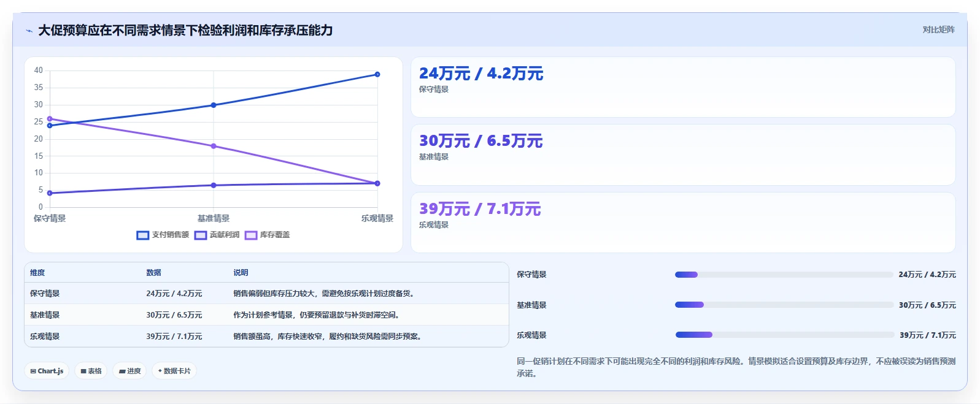Click progress value 30万元 / 6.5万元
This screenshot has height=404, width=980.
pos(927,305)
